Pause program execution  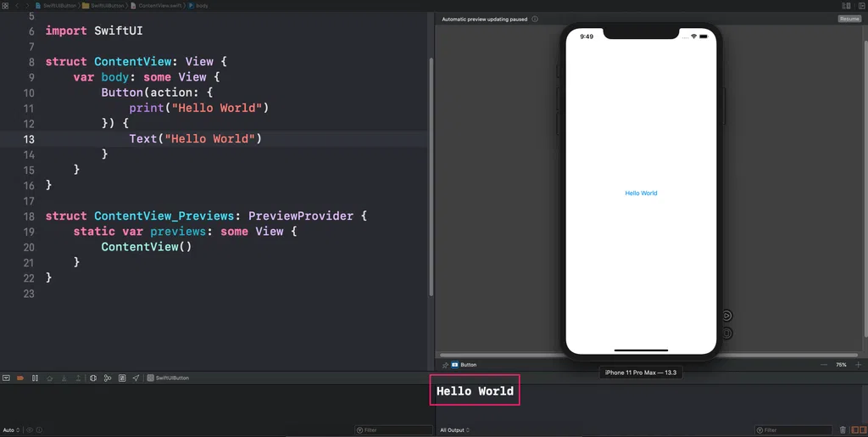[x=35, y=378]
